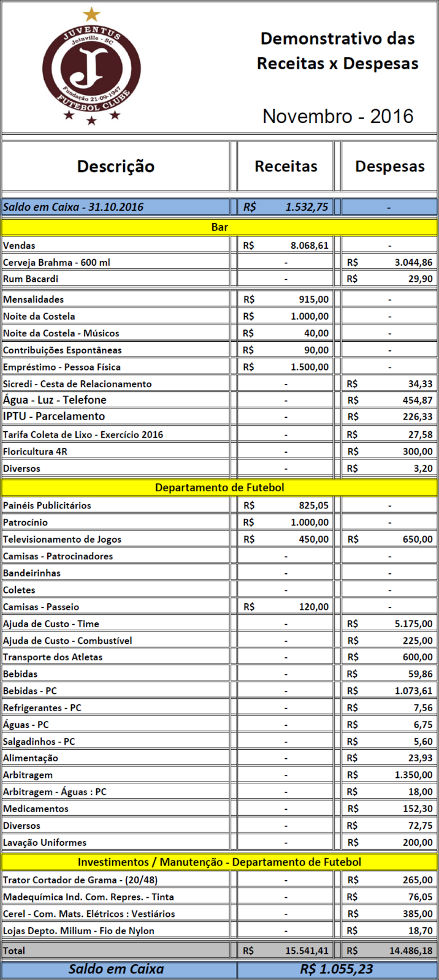Viewport: 439px width, 980px height.
Task: Click 'Sicredi - Cesta de Relacionamento' label
Action: click(77, 384)
